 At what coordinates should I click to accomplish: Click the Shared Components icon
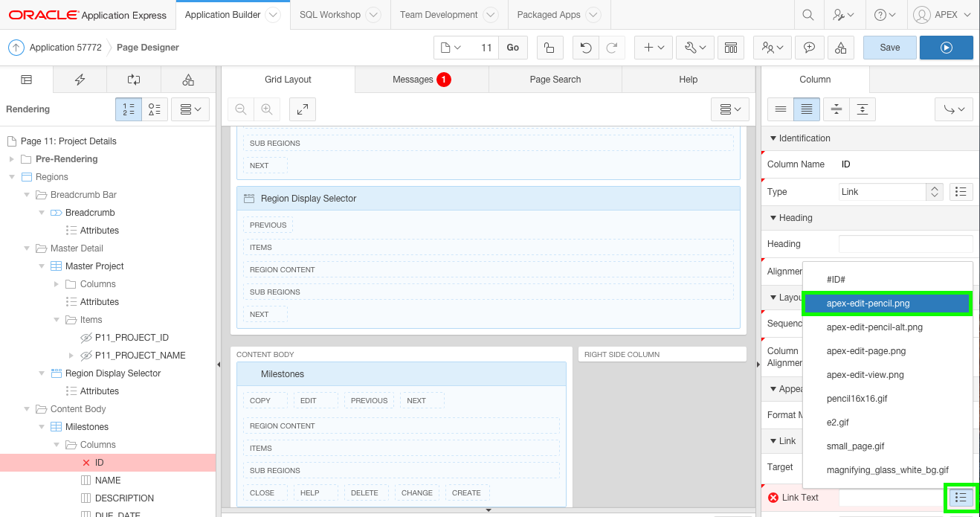[840, 48]
